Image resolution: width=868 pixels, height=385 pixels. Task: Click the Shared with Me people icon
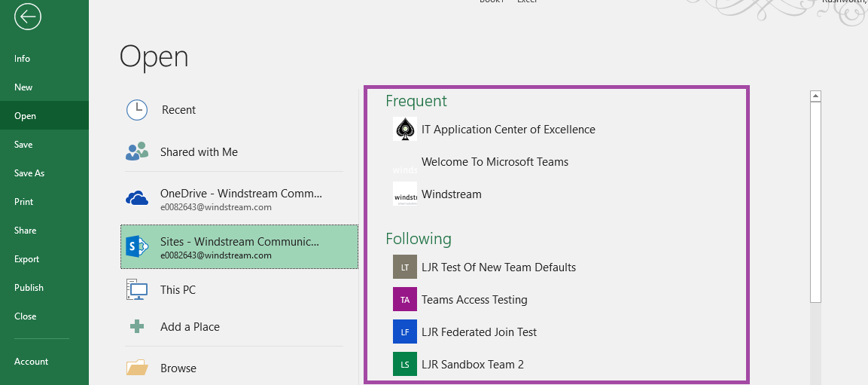click(137, 151)
